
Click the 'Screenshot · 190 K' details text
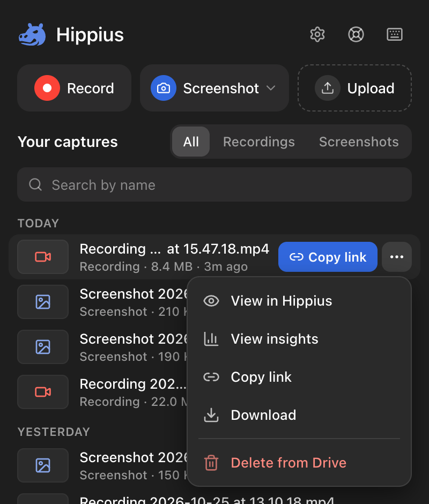[x=134, y=357]
